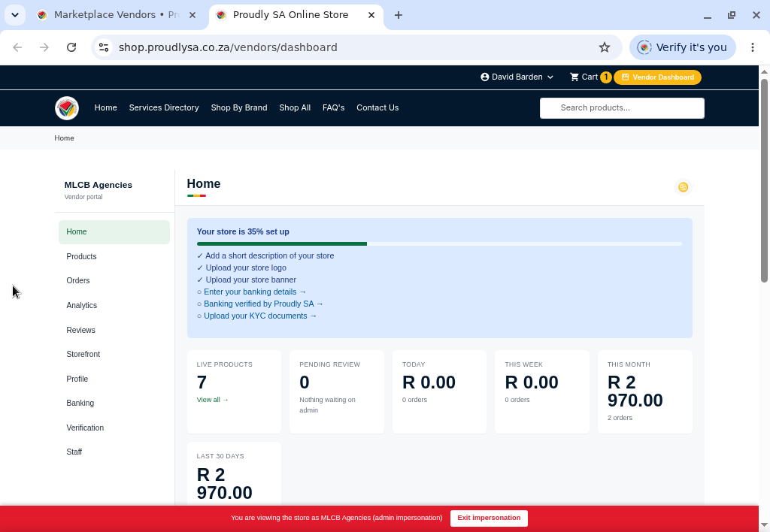Click This Month '2 orders' text
This screenshot has width=770, height=532.
point(620,418)
